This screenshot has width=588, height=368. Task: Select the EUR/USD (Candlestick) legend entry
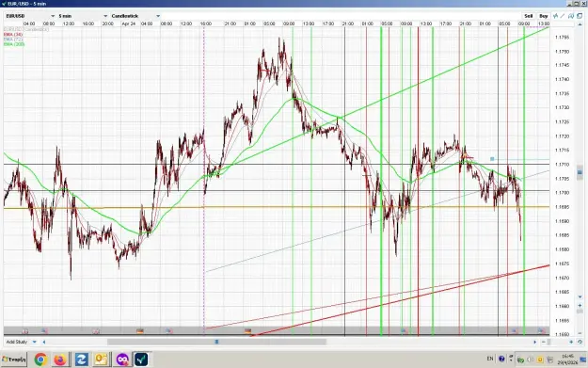(x=26, y=29)
